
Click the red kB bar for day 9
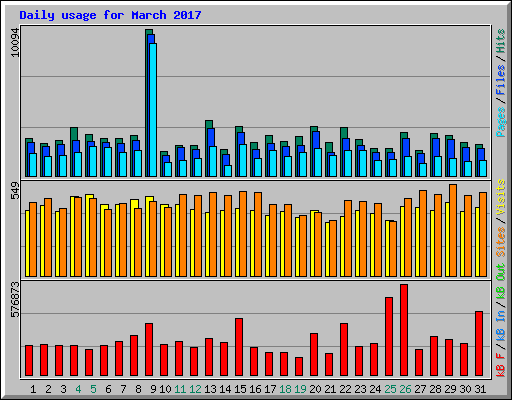149,350
